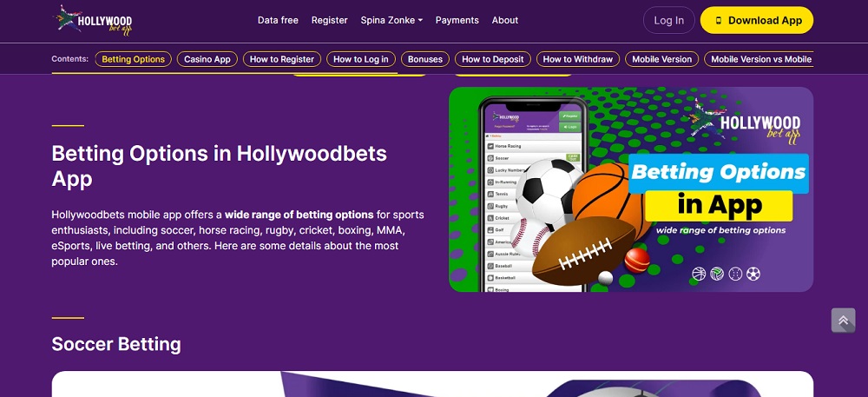Select the Mobile Version vs Mobile chip
This screenshot has width=868, height=397.
759,59
